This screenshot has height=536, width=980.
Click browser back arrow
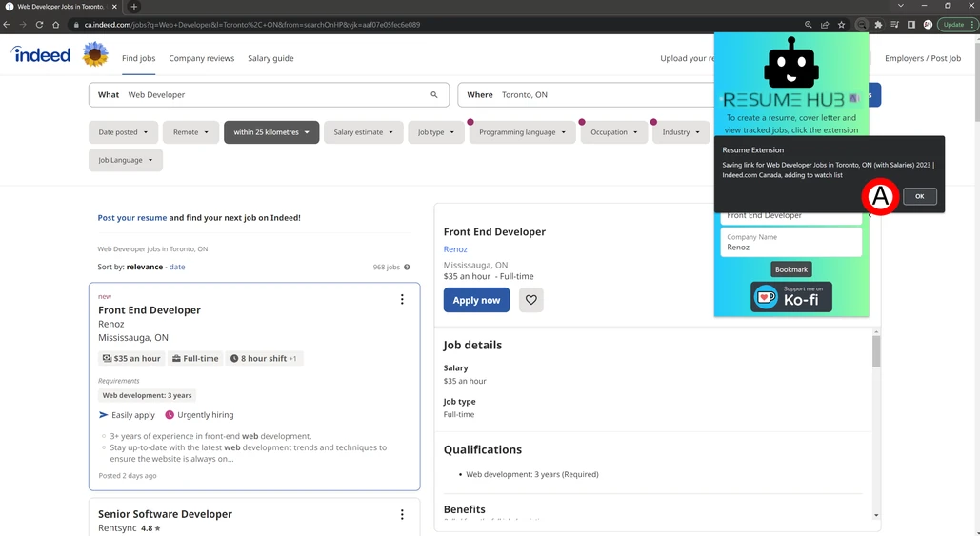pyautogui.click(x=7, y=25)
